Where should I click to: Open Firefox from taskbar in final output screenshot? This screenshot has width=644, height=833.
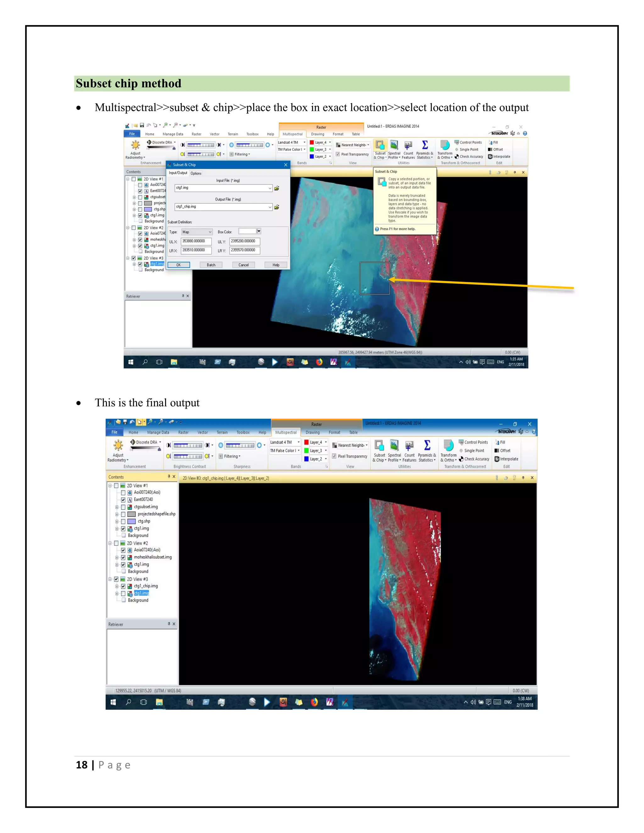[x=314, y=702]
